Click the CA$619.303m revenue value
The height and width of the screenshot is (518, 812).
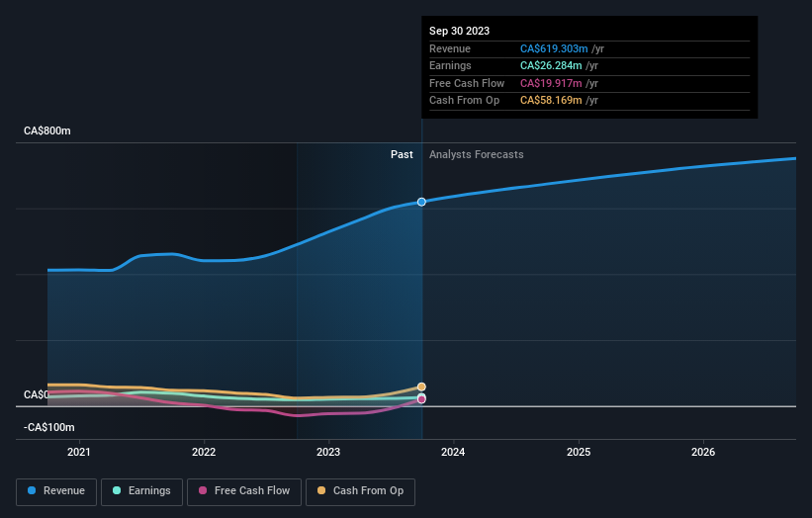pos(554,48)
